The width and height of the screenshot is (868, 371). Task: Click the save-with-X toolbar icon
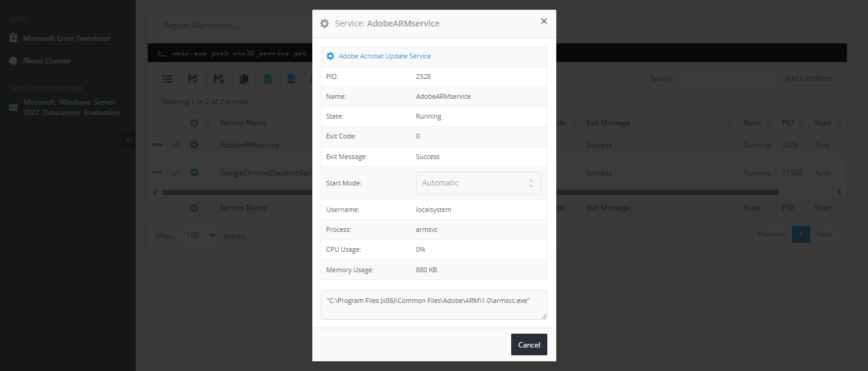click(x=218, y=78)
